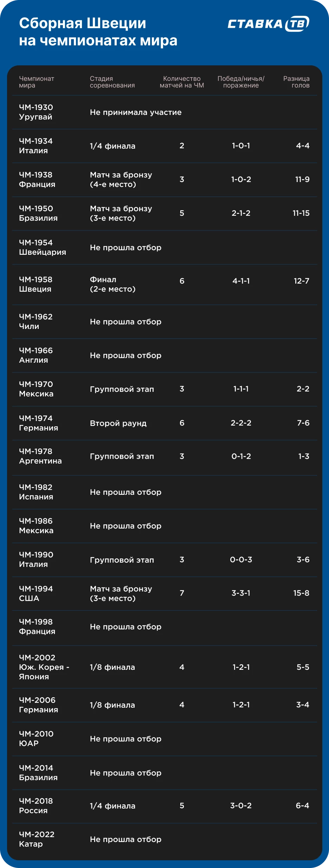Screen dimensions: 329x868
Task: Click the Стадия соревнования column header
Action: point(112,82)
